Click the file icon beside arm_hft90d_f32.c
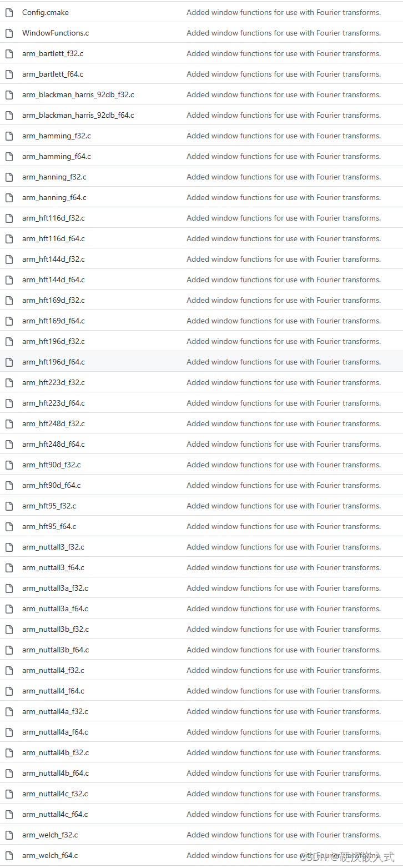 tap(9, 465)
